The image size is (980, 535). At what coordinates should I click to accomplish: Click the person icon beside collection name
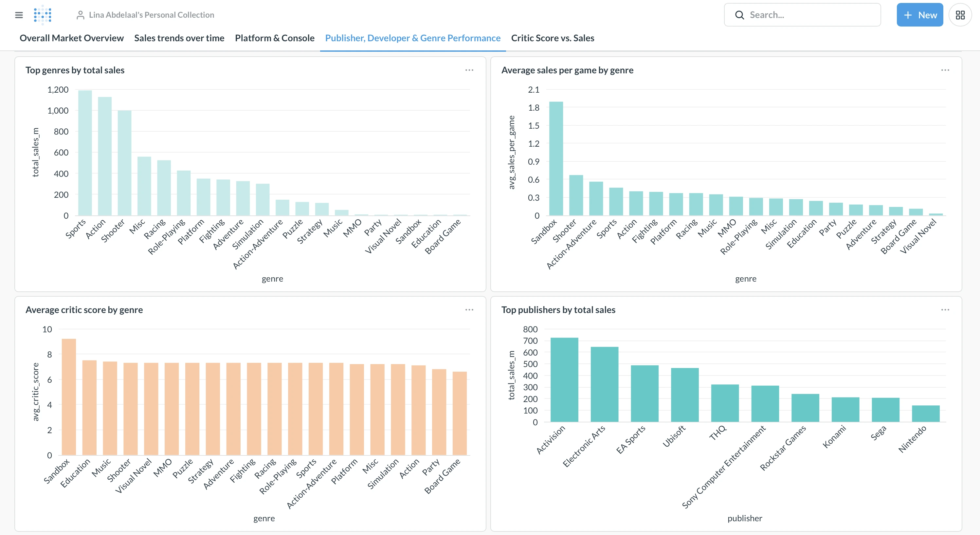(80, 15)
